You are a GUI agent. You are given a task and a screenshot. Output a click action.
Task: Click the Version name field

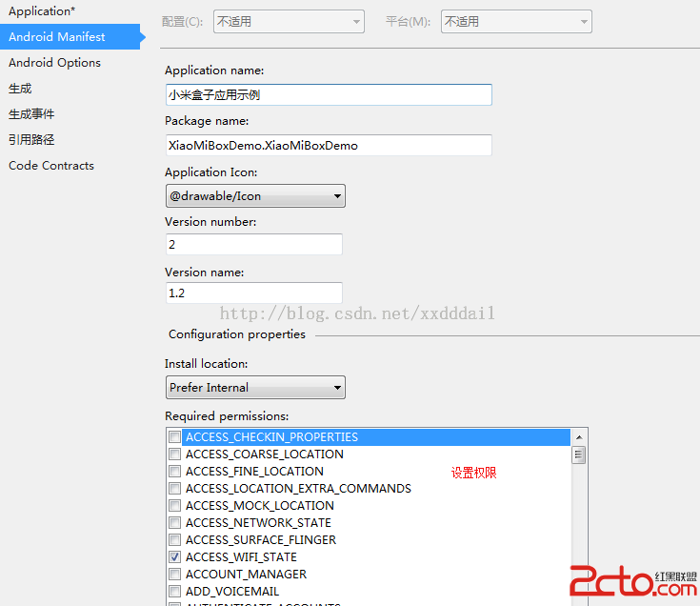point(254,293)
